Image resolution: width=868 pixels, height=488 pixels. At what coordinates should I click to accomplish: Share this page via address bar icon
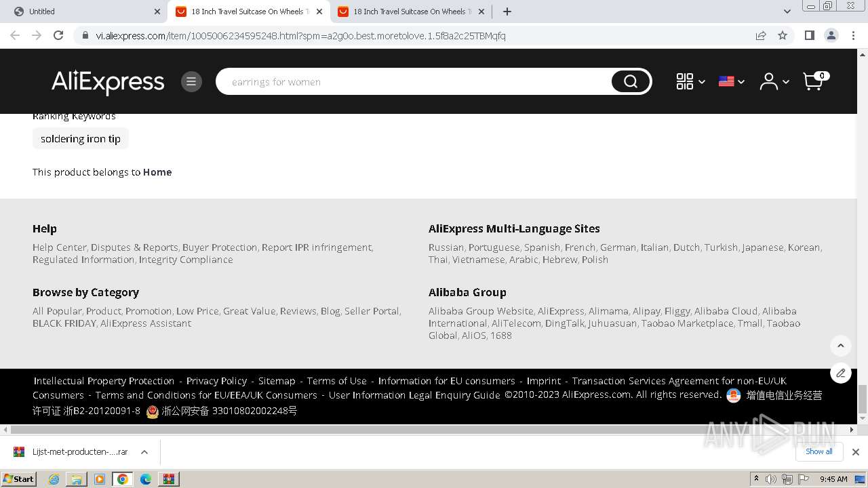(x=761, y=35)
